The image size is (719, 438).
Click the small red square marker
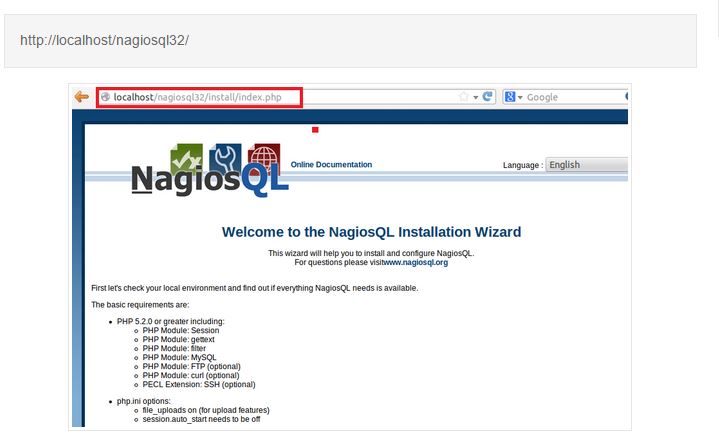point(315,129)
